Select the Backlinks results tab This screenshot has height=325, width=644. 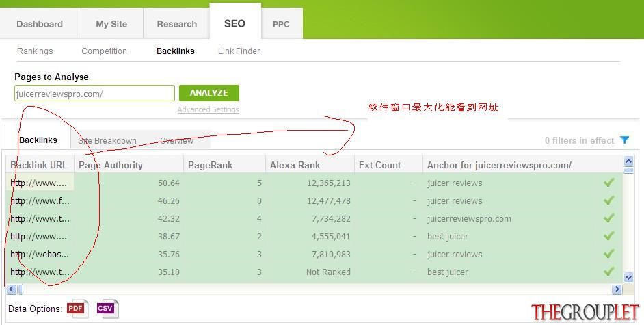click(38, 140)
